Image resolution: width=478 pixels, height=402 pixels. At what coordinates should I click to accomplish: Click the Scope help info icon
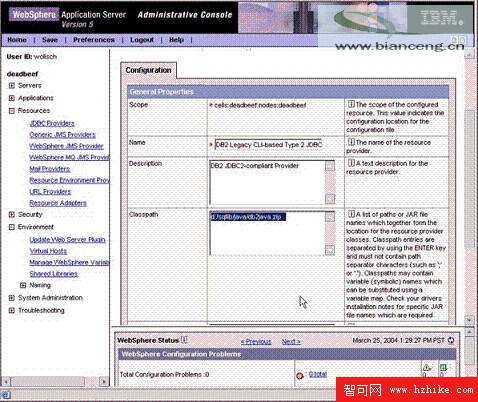pos(351,104)
